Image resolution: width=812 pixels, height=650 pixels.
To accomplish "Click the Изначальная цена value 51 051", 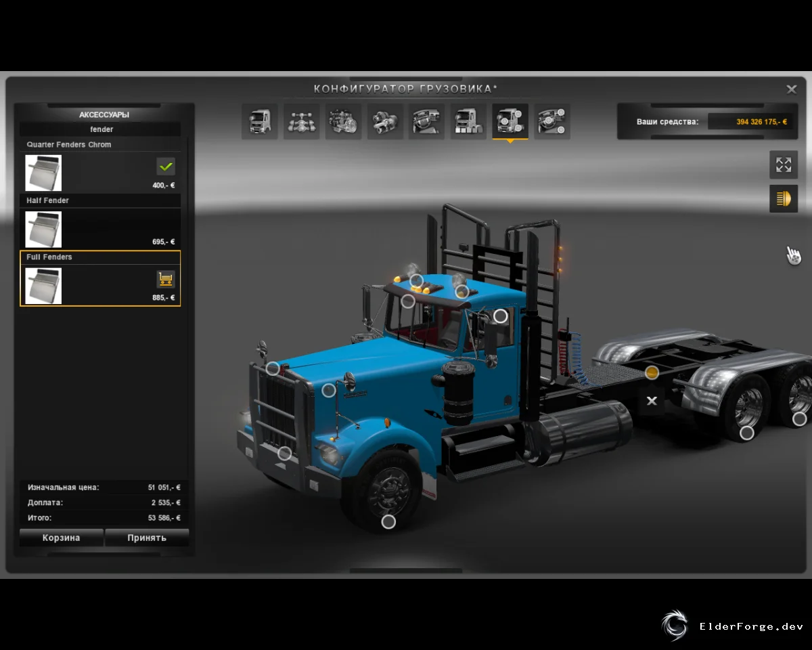I will [x=164, y=487].
